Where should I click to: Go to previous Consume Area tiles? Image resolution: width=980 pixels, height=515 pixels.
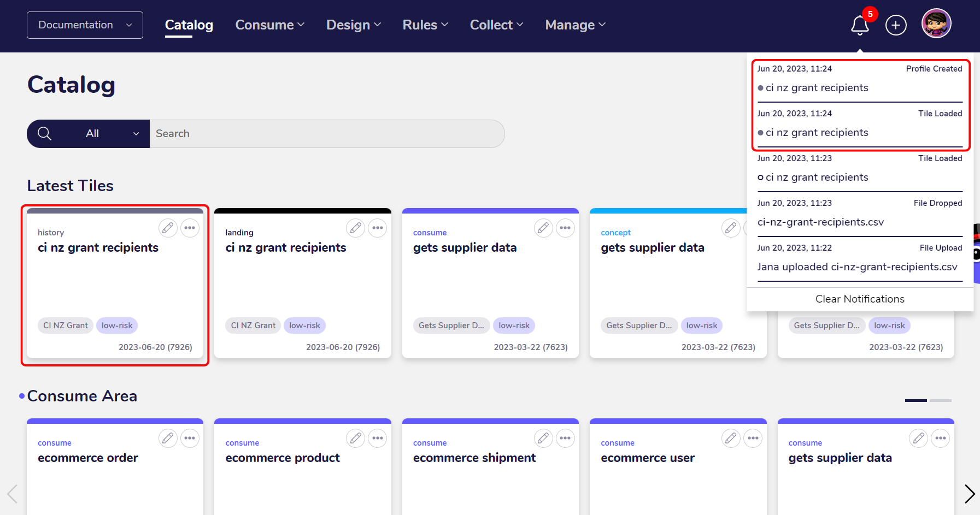[x=12, y=494]
